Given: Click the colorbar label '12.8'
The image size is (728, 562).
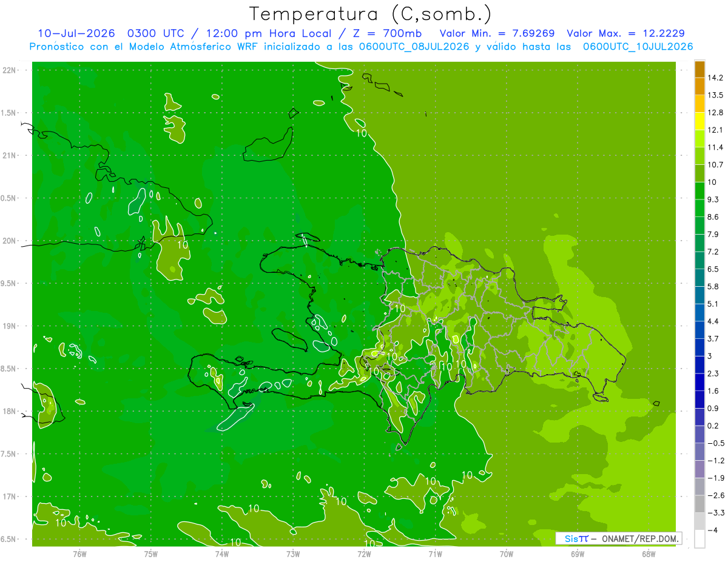Looking at the screenshot, I should [716, 113].
